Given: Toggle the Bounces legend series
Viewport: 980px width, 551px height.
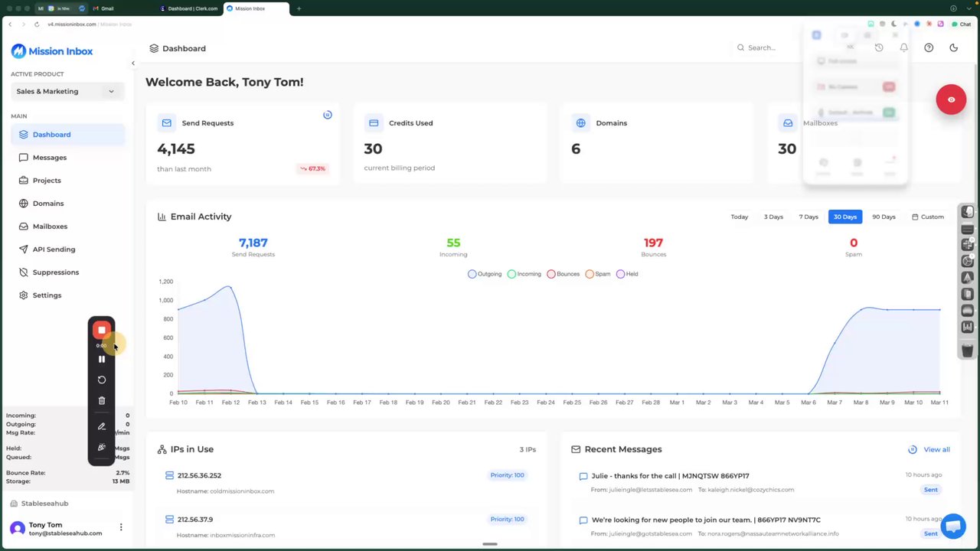Looking at the screenshot, I should [x=563, y=274].
